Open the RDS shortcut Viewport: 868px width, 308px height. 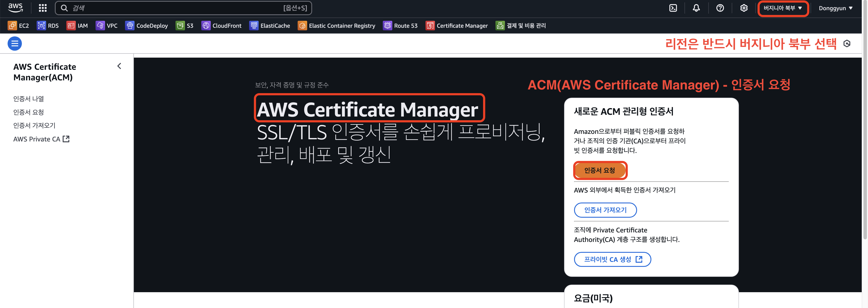(x=47, y=26)
